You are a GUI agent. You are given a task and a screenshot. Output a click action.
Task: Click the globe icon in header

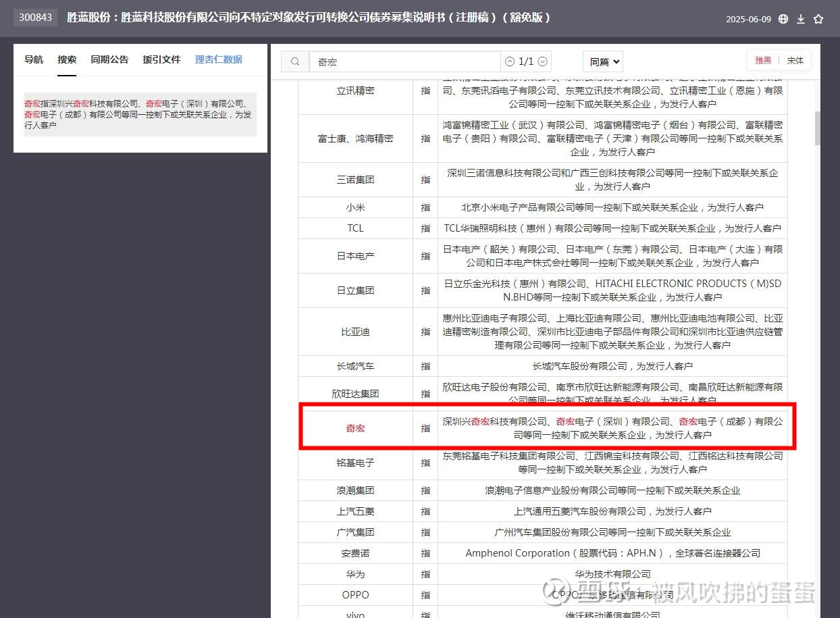[x=783, y=19]
